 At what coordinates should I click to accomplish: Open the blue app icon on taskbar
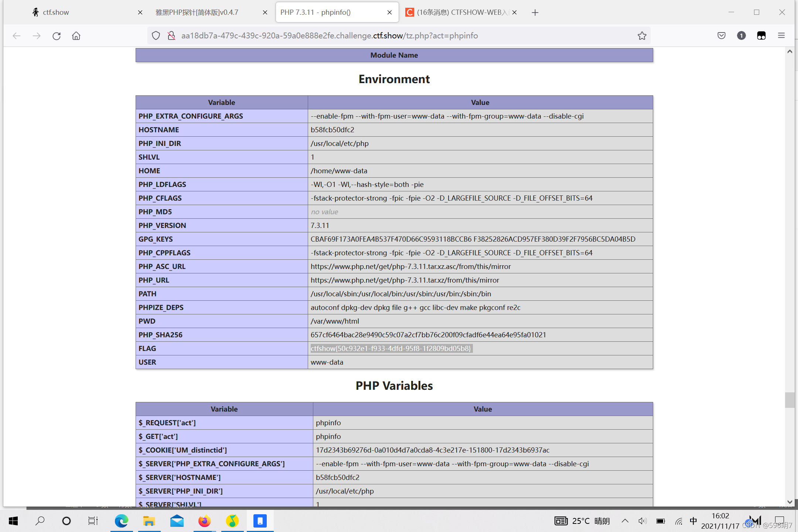[260, 521]
